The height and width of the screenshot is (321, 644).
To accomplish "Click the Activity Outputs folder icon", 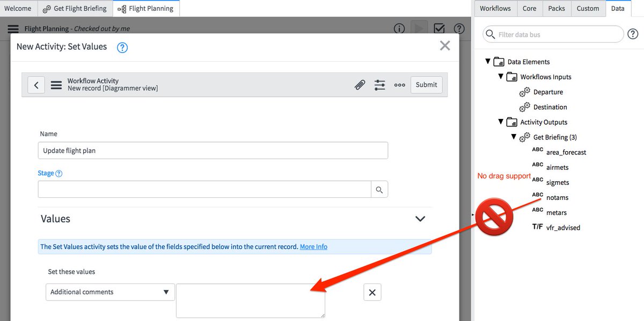I will pyautogui.click(x=512, y=122).
